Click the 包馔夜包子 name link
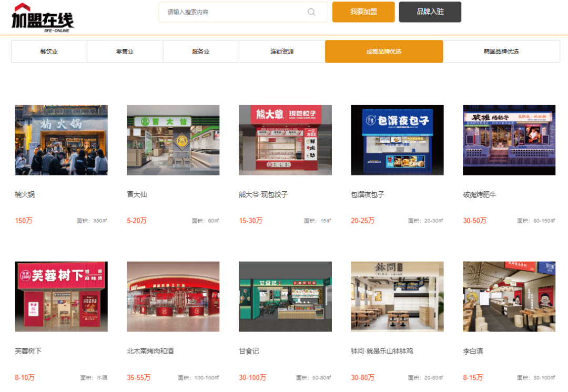Screen dimensions: 568x392 (x=368, y=194)
